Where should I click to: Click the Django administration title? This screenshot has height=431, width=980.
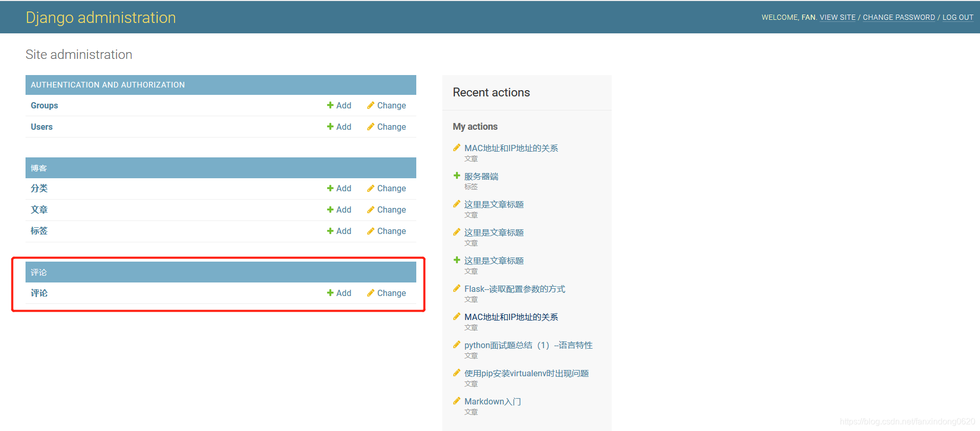(101, 18)
